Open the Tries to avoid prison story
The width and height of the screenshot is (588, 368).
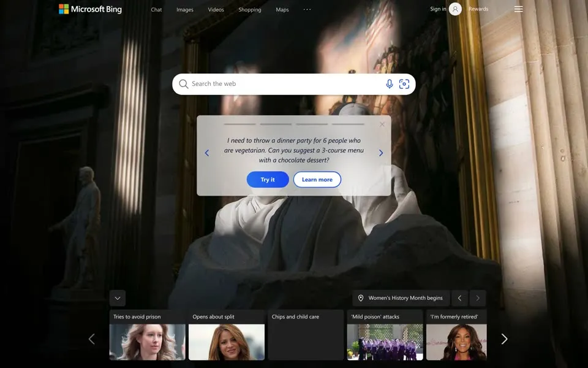coord(148,335)
